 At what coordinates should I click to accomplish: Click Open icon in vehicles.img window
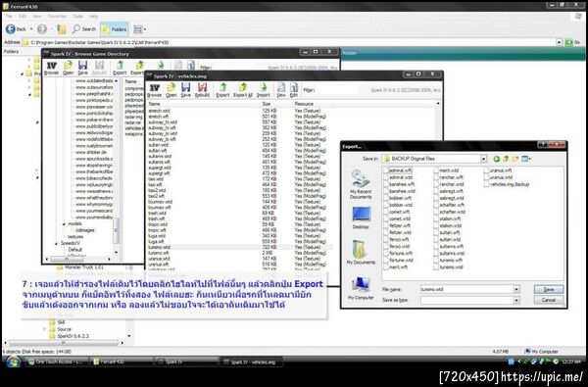(x=171, y=90)
